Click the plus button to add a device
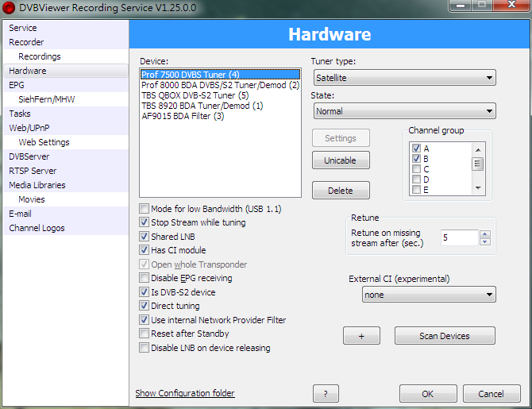This screenshot has height=409, width=532. pos(361,336)
